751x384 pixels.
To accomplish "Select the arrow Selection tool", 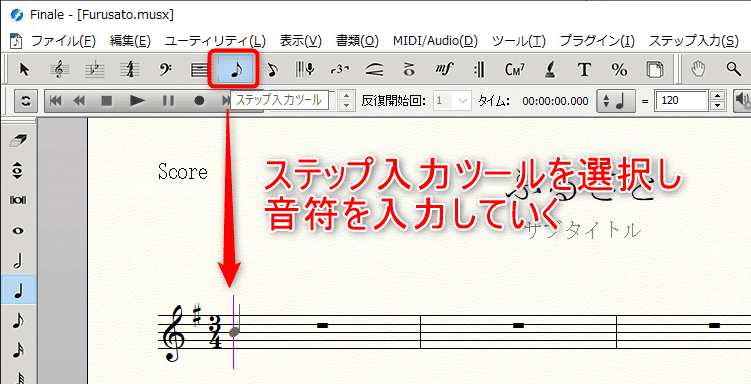I will click(x=23, y=70).
